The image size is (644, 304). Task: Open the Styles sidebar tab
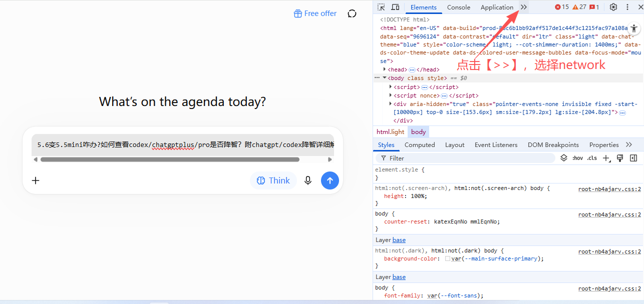coord(386,144)
